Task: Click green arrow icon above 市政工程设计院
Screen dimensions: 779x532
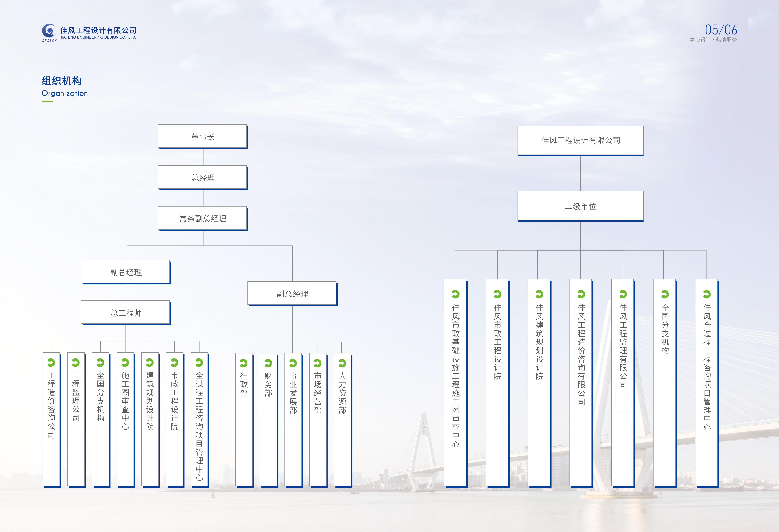Action: click(174, 363)
